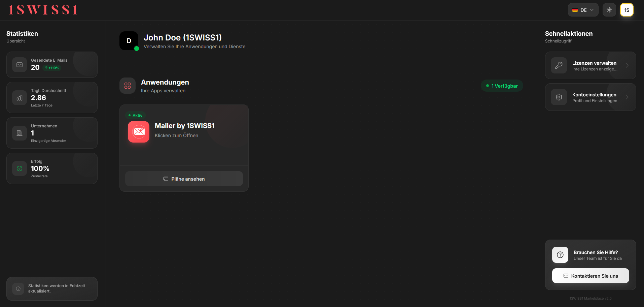Open the DE language dropdown
This screenshot has height=307, width=644.
(583, 10)
